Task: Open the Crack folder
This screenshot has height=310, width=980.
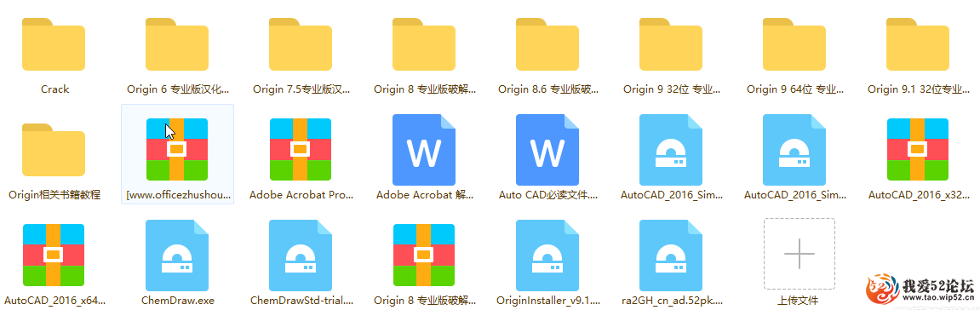Action: [54, 44]
